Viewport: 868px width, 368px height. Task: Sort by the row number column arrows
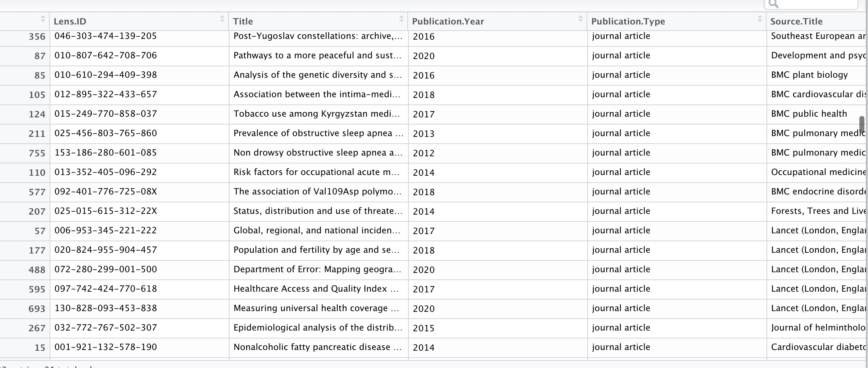click(43, 19)
